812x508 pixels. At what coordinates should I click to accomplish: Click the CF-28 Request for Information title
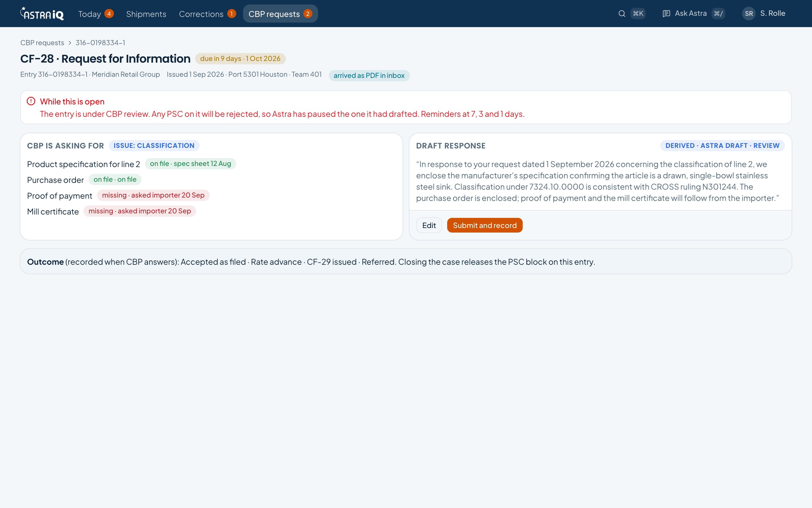pyautogui.click(x=105, y=58)
